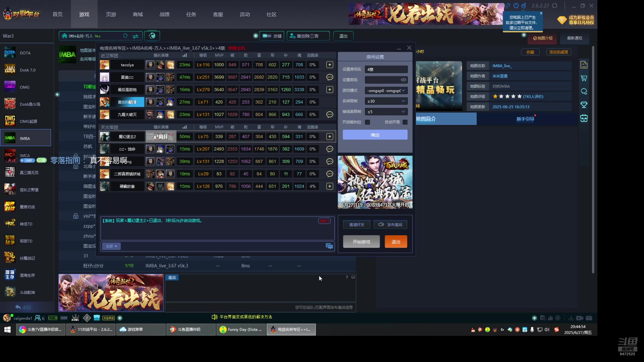Toggle password visibility eye icon

pos(404,80)
